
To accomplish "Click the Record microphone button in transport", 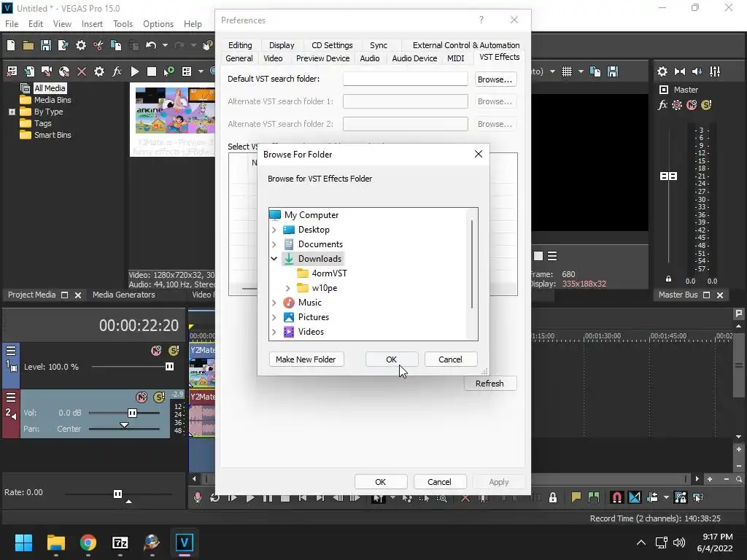I will pos(198,497).
